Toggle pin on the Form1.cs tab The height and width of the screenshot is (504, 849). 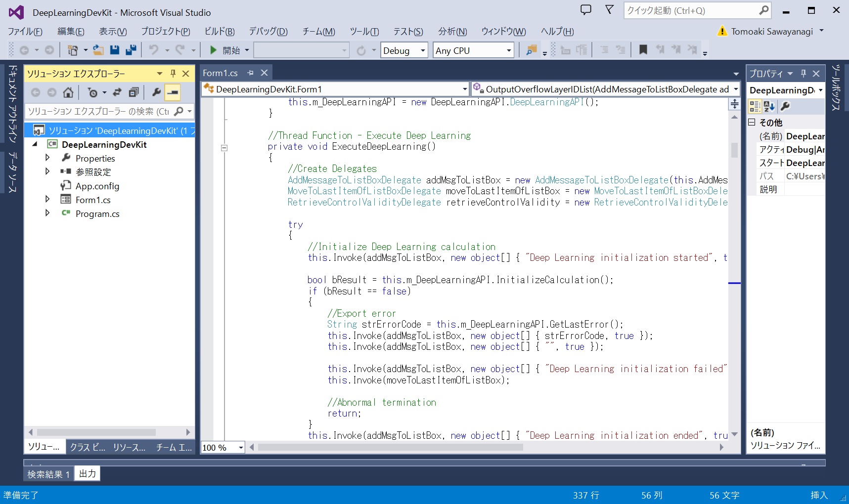(250, 73)
